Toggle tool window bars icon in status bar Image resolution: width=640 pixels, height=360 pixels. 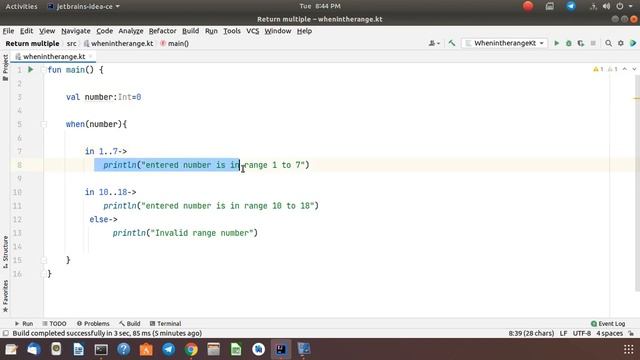[x=6, y=333]
